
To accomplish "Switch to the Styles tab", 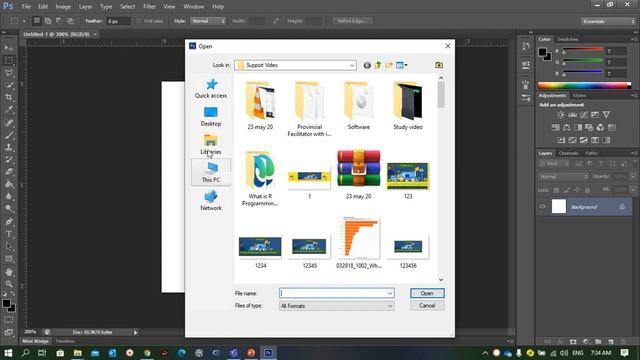I will (579, 96).
